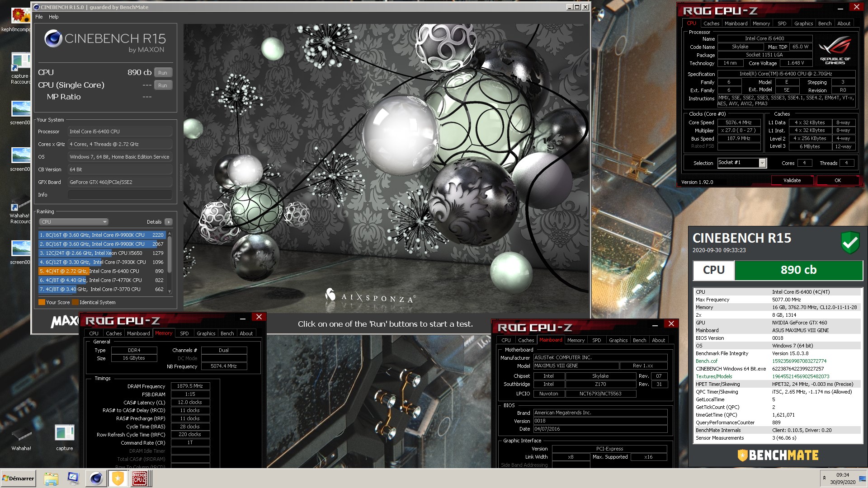Switch to SPD tab in top-right CPU-Z
868x488 pixels.
coord(782,23)
